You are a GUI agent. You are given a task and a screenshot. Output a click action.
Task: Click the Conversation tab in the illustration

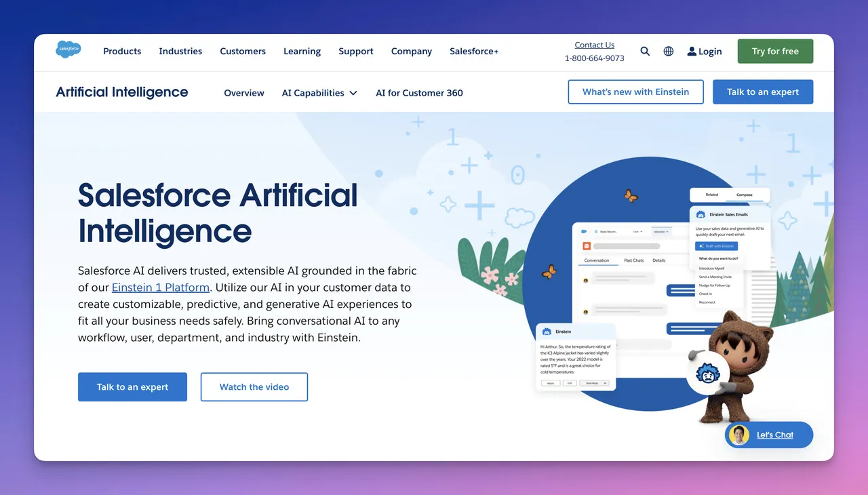click(x=597, y=260)
